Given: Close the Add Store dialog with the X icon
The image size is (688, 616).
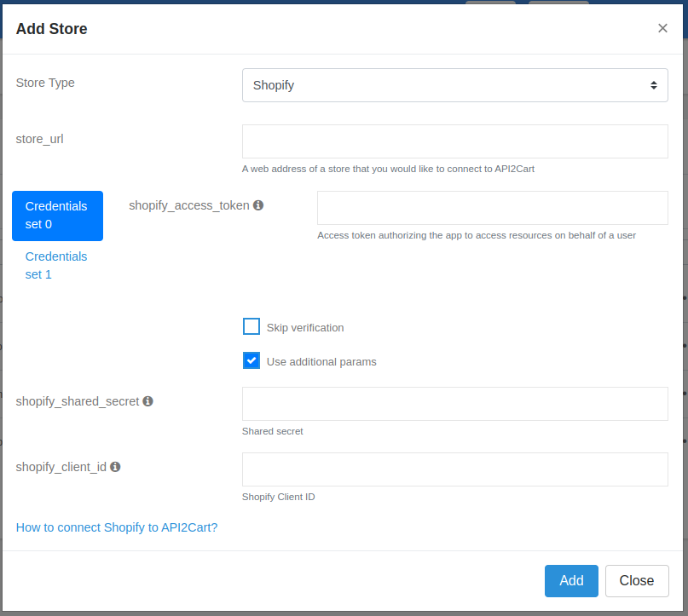Looking at the screenshot, I should click(662, 28).
